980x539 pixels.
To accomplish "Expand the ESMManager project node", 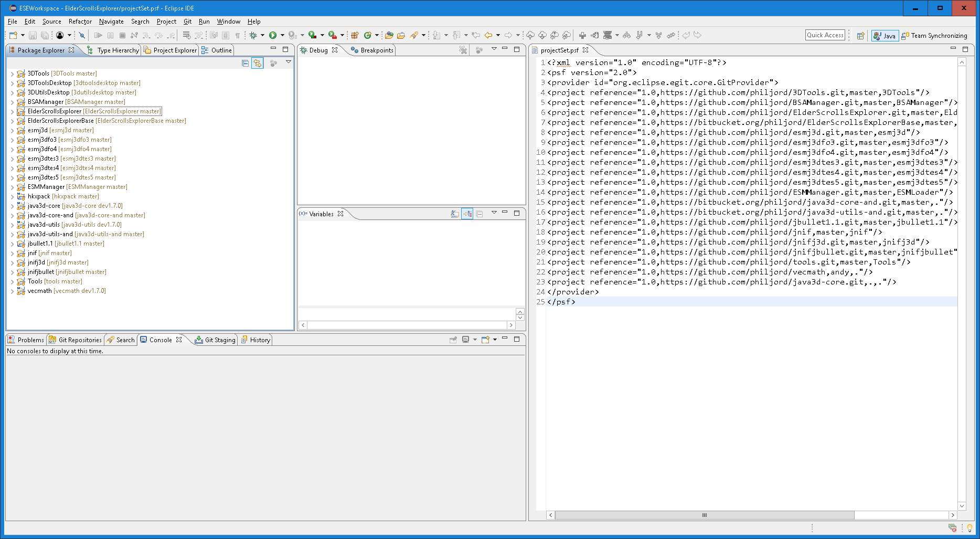I will point(13,187).
